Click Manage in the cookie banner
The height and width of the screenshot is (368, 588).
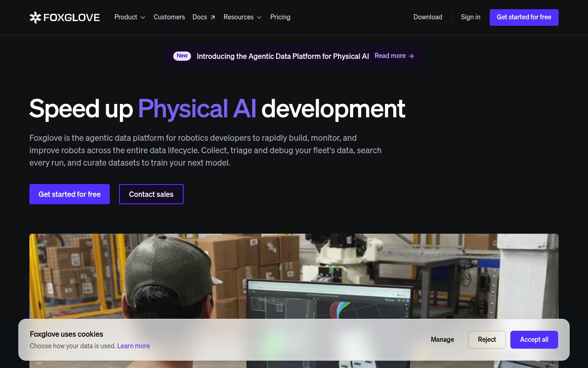[442, 339]
